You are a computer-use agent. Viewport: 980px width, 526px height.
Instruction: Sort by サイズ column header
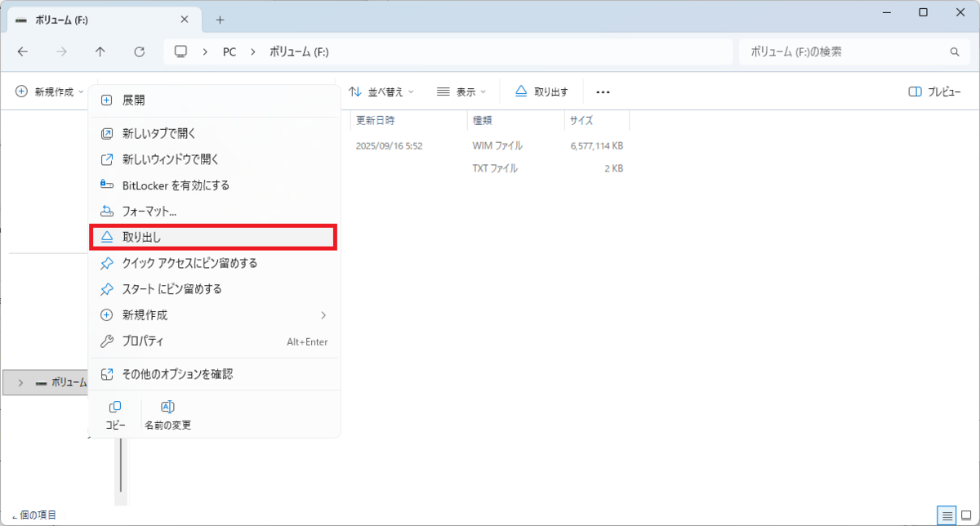point(596,120)
